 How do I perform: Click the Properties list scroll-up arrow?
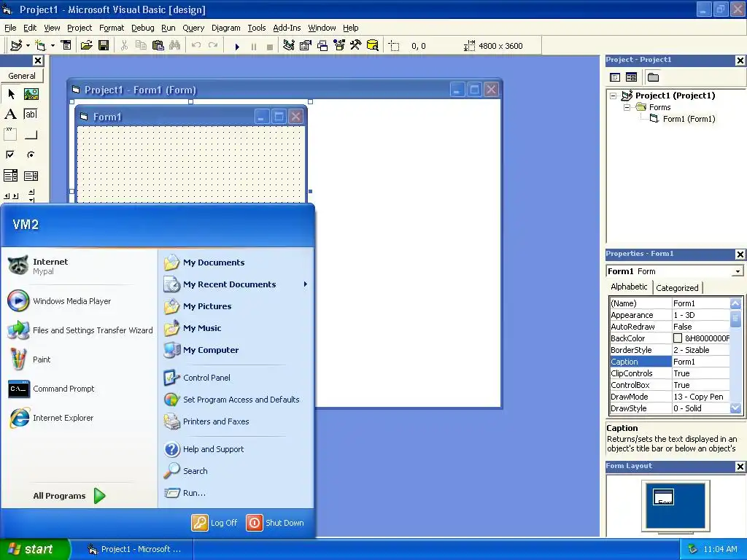735,303
